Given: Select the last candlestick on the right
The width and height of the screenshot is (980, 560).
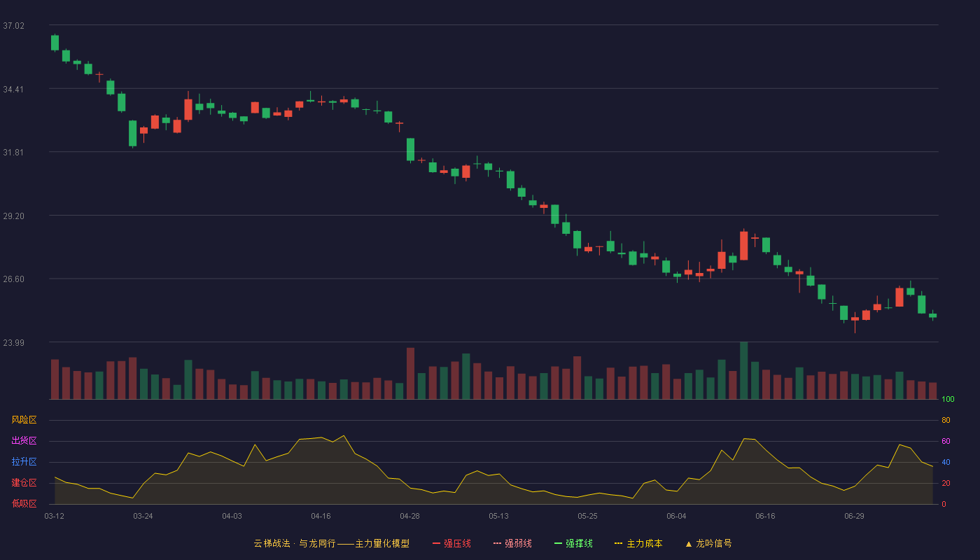Looking at the screenshot, I should (x=932, y=315).
